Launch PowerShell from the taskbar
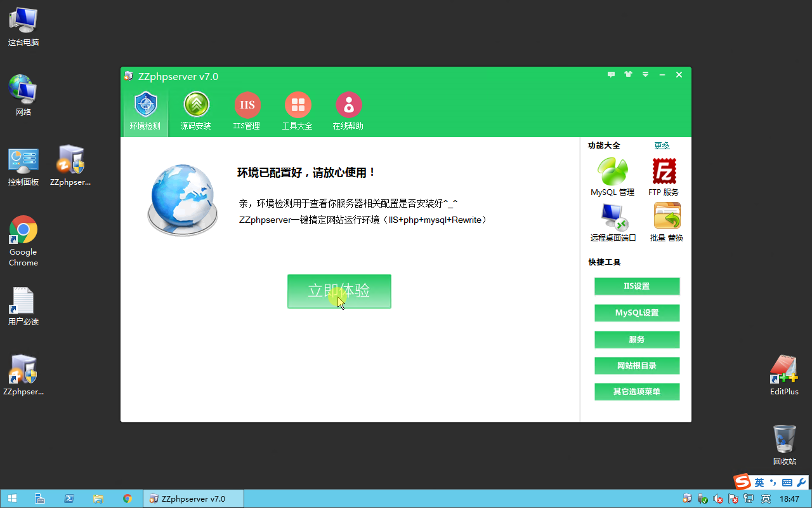Screen dimensions: 812x508 click(69, 499)
